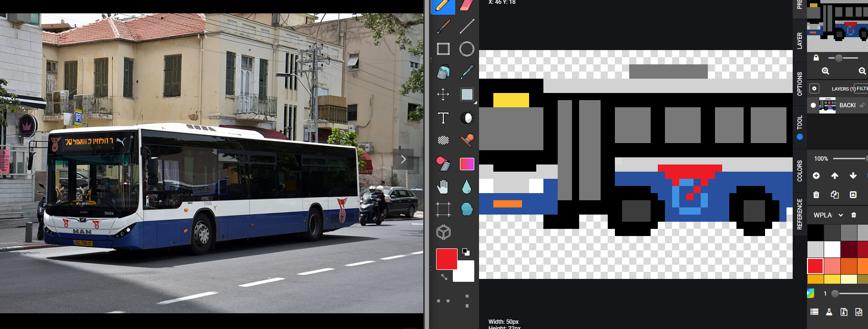The image size is (868, 329).
Task: Select the Circle shape tool
Action: [467, 49]
